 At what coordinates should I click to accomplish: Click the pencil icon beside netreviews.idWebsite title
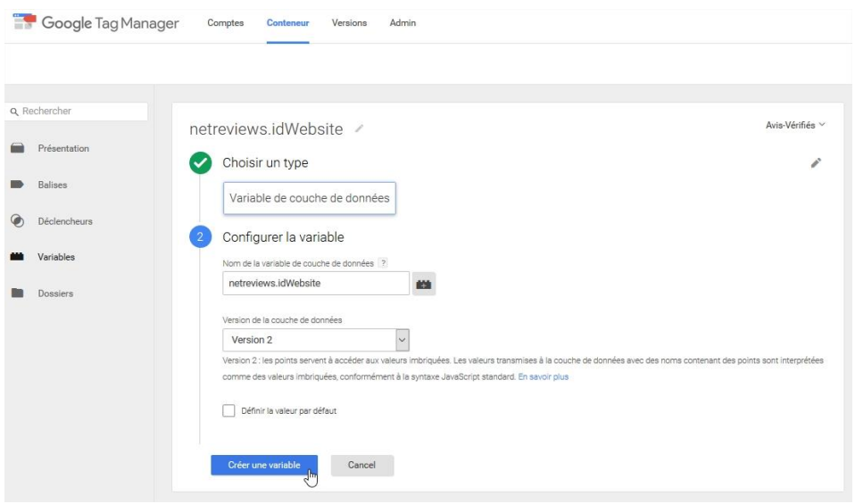pos(359,128)
